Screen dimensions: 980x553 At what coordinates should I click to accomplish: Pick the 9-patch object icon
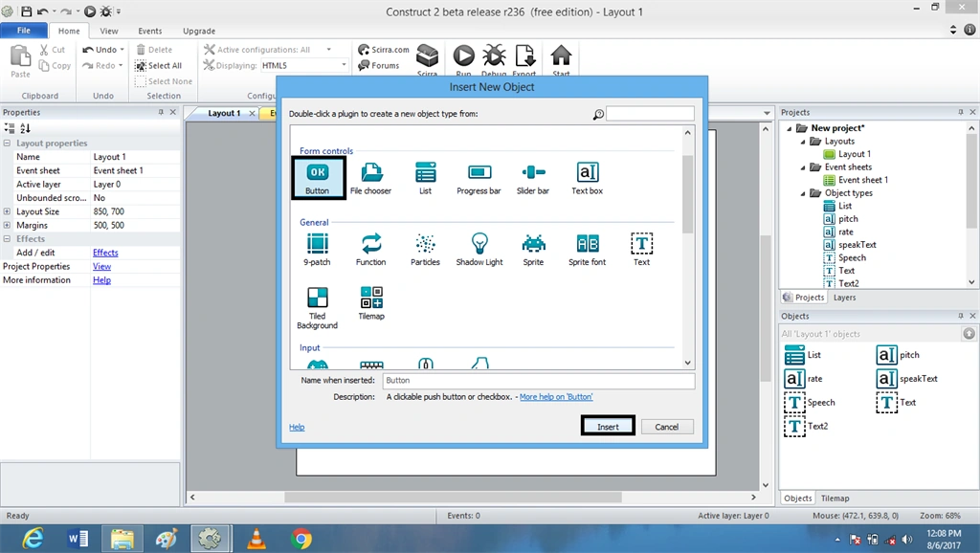pos(317,250)
